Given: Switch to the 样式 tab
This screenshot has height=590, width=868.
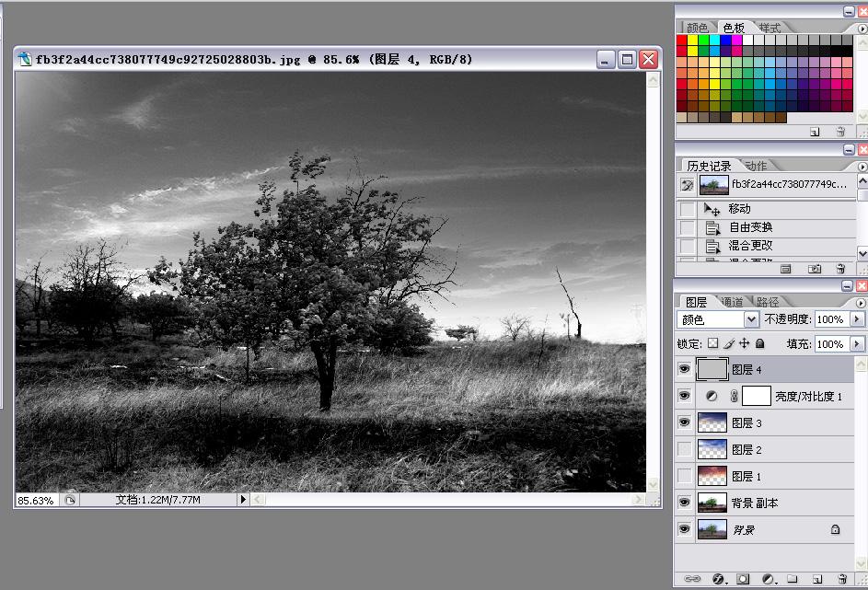Looking at the screenshot, I should (x=770, y=28).
